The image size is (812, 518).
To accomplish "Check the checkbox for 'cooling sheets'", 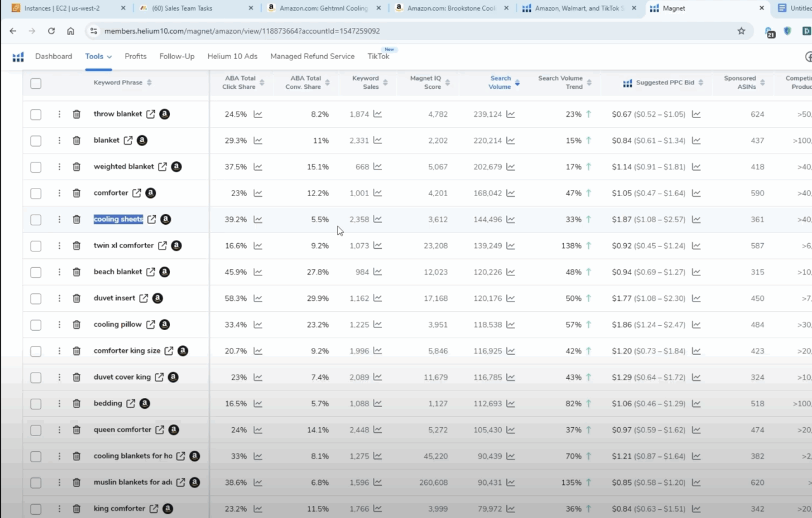I will (x=36, y=219).
